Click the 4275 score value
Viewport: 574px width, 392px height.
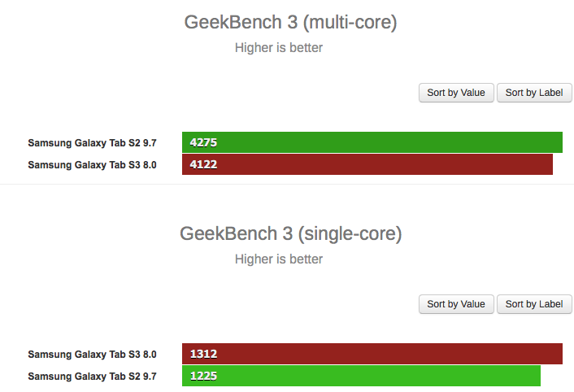click(203, 142)
